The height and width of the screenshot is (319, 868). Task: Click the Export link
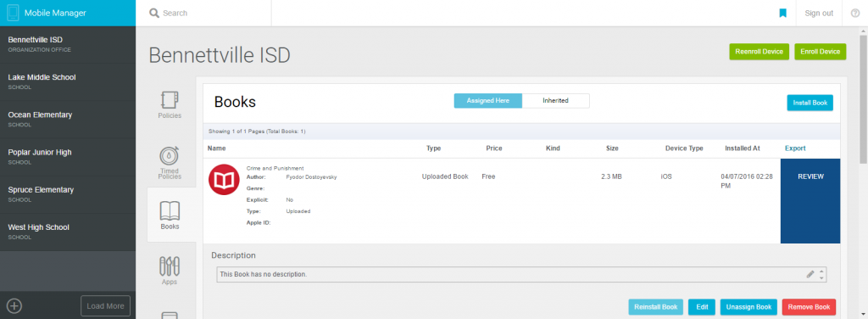[x=795, y=148]
